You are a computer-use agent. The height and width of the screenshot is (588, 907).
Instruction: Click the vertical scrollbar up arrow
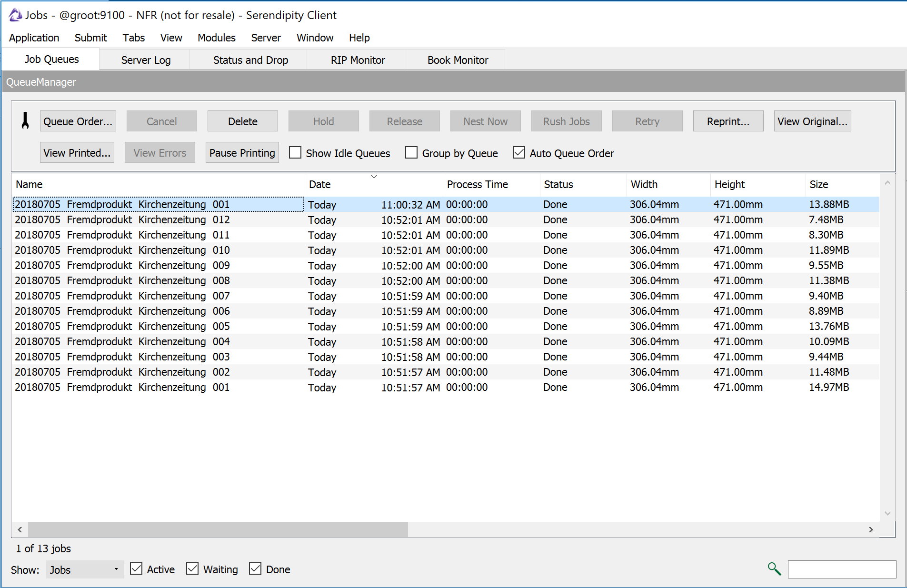[887, 183]
